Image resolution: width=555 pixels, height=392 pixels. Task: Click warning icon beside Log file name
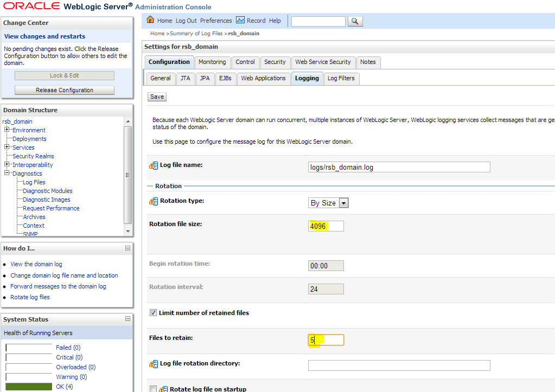click(153, 165)
